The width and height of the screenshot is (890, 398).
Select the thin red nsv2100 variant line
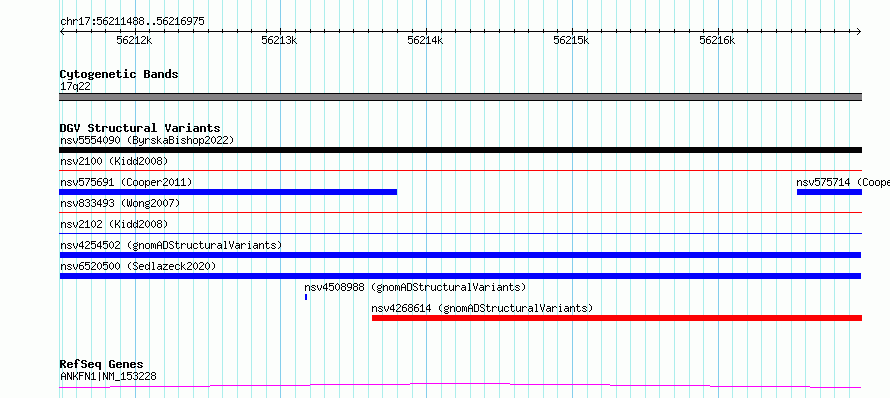[x=460, y=170]
